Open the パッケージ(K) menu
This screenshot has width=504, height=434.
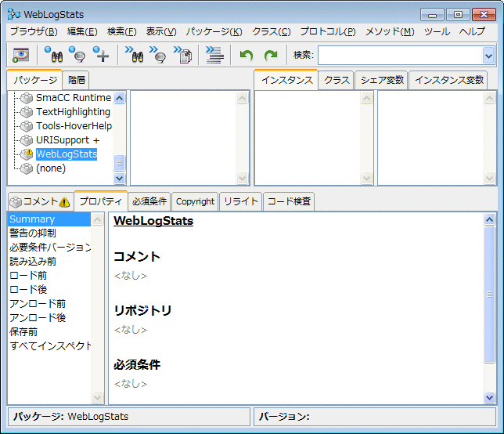(214, 31)
